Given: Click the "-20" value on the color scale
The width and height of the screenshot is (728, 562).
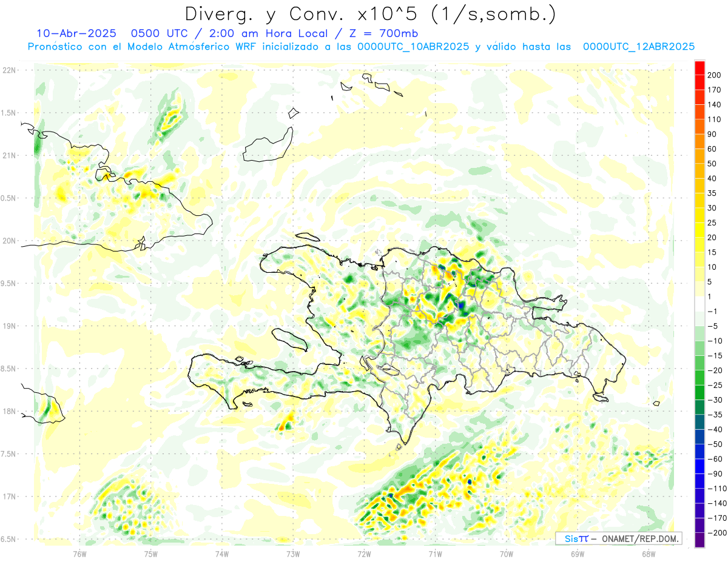Looking at the screenshot, I should pyautogui.click(x=715, y=370).
